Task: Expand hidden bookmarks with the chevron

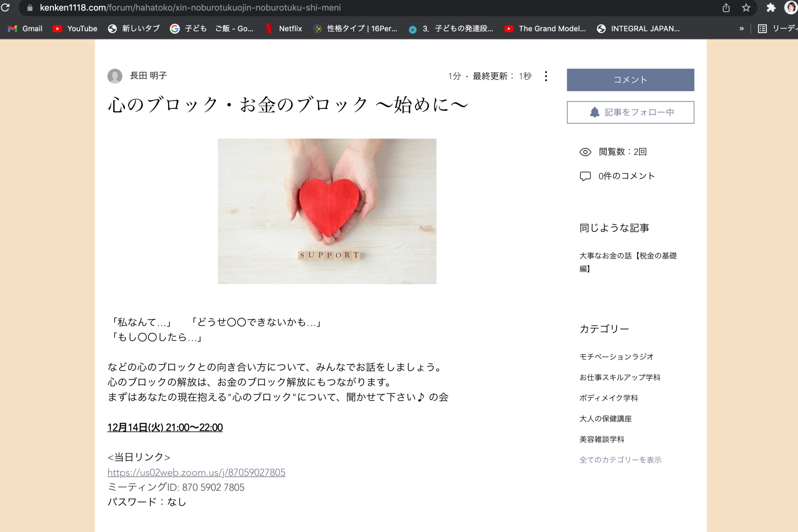Action: pos(742,29)
